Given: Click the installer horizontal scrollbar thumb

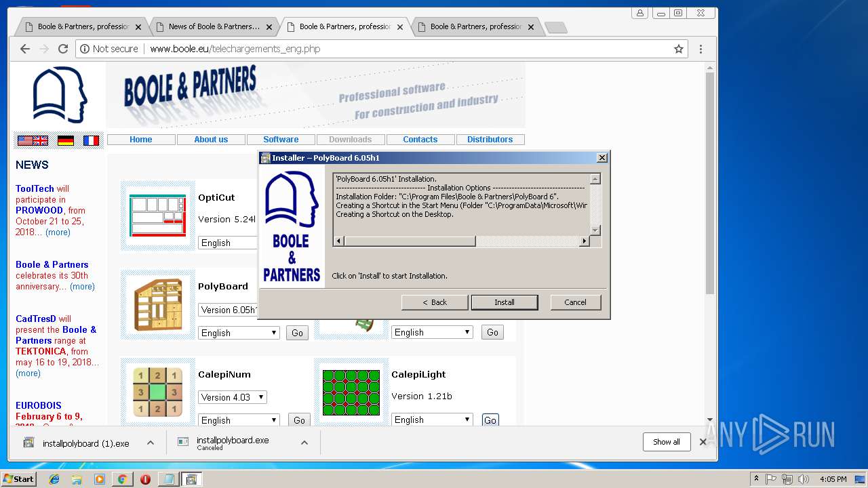Looking at the screenshot, I should coord(410,241).
